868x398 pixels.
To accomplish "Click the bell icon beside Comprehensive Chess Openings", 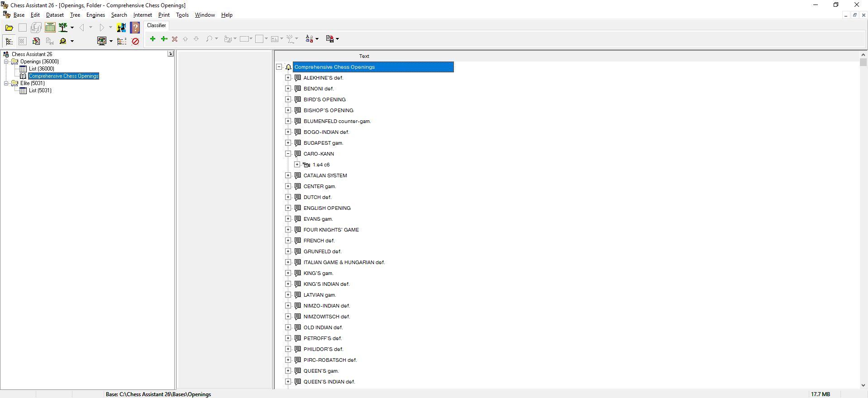I will click(288, 67).
